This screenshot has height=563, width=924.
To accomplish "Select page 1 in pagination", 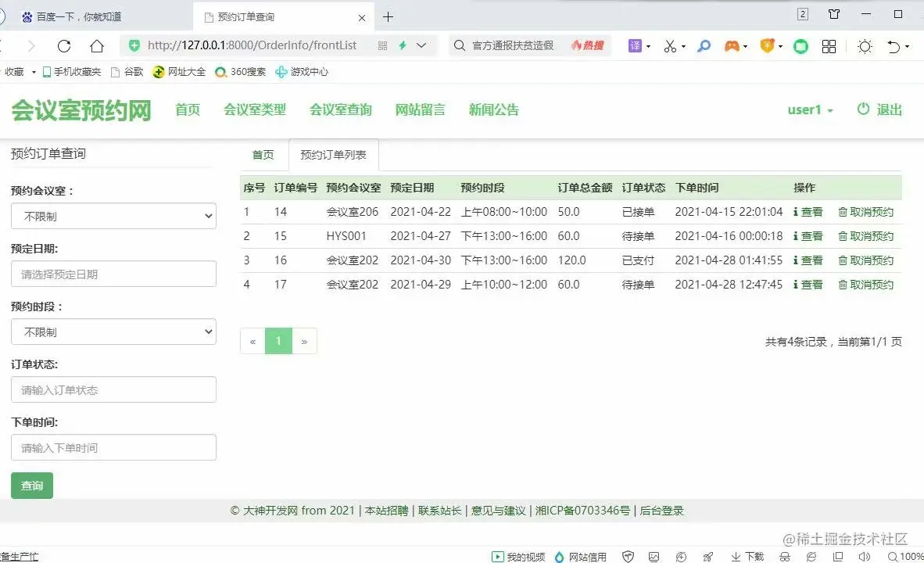I will click(279, 342).
